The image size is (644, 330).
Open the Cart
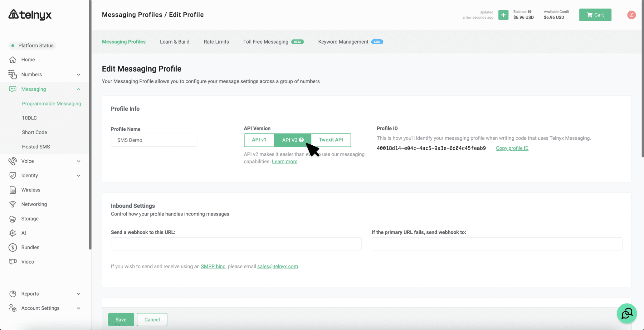[x=595, y=15]
